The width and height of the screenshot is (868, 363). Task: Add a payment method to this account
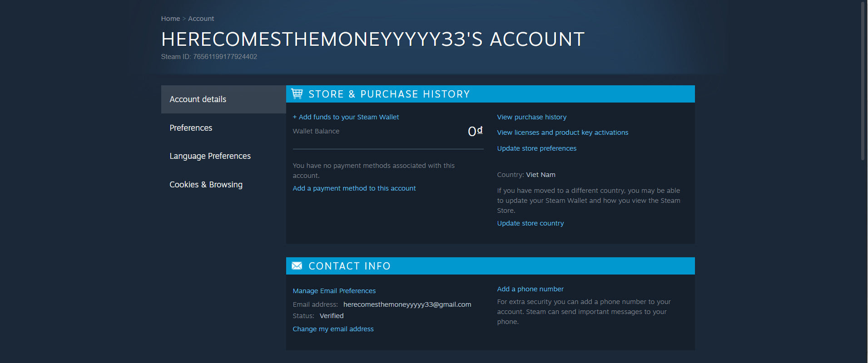pyautogui.click(x=354, y=188)
